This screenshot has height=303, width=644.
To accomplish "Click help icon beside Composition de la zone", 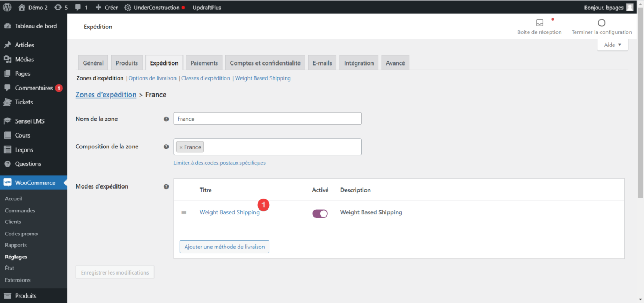I will [166, 147].
